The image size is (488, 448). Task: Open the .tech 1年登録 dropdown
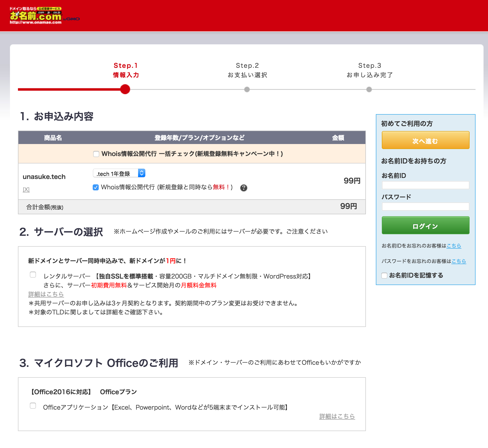click(x=119, y=173)
